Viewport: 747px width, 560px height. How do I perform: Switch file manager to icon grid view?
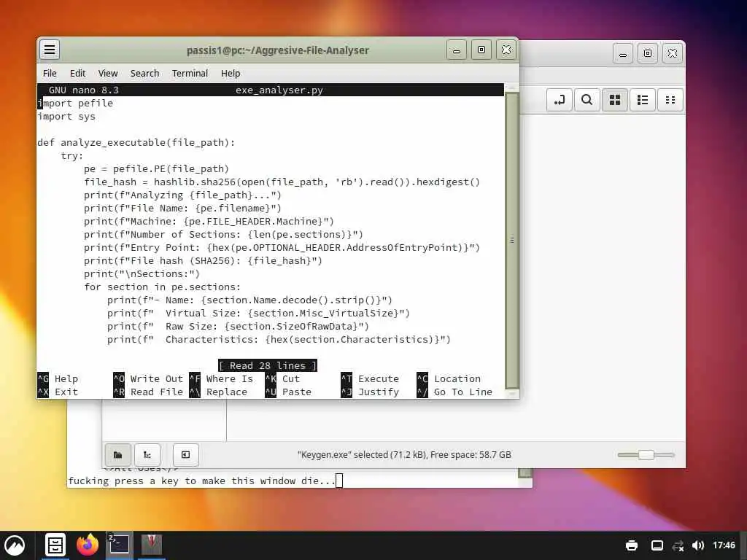pos(615,100)
